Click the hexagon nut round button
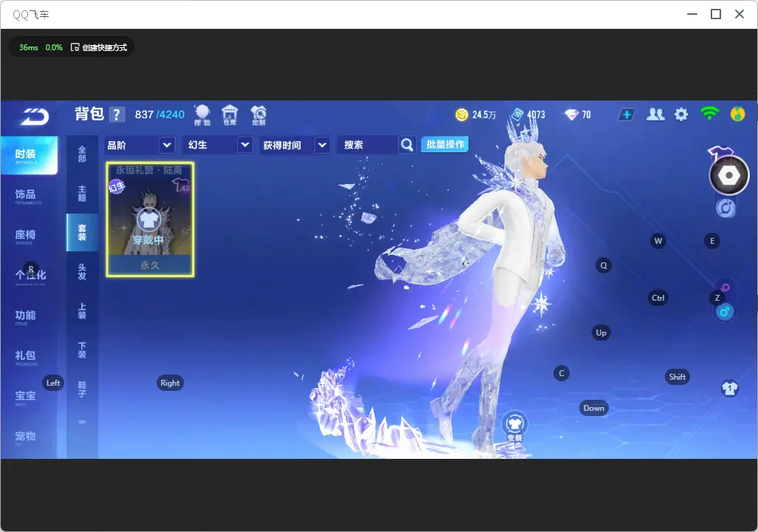The image size is (758, 532). click(728, 175)
